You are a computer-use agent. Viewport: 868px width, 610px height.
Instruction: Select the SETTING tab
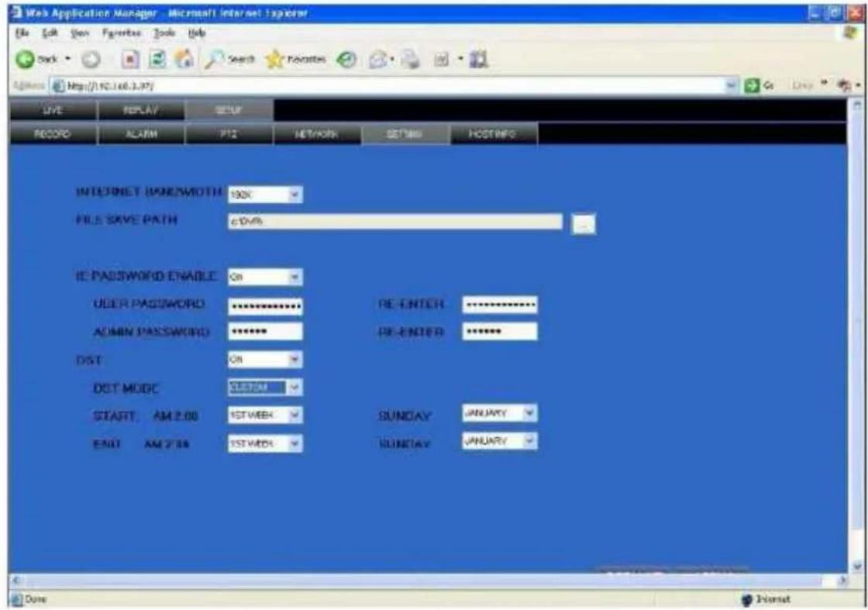pos(405,134)
